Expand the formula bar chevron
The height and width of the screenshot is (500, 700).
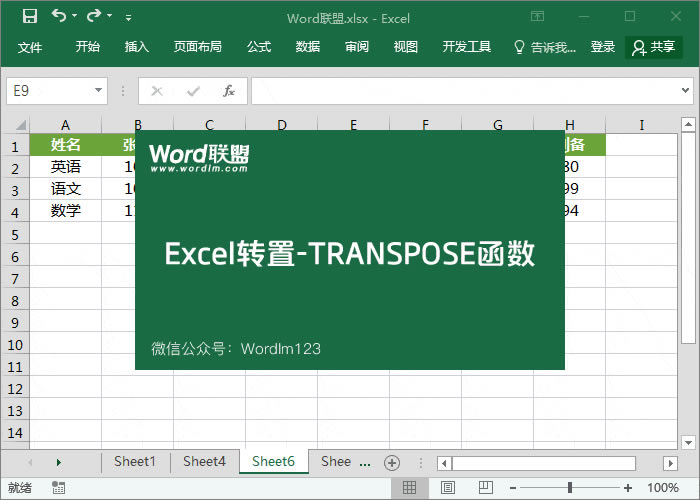[685, 91]
